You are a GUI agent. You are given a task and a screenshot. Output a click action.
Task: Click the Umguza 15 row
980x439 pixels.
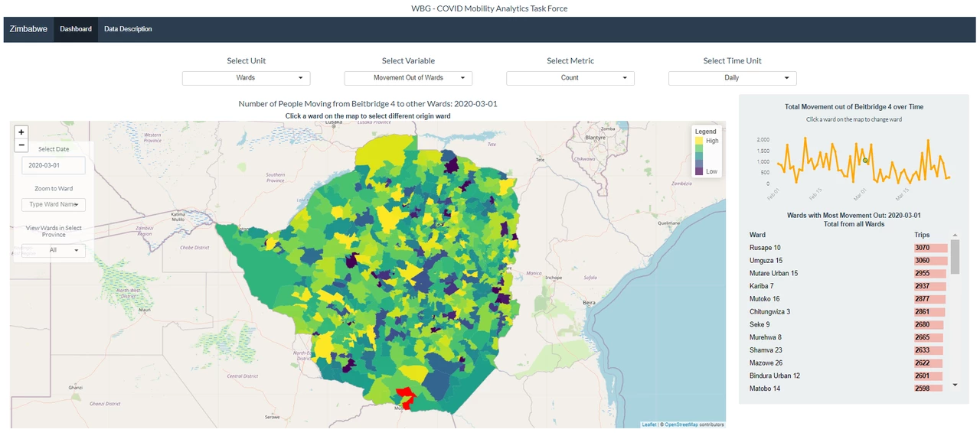[849, 261]
